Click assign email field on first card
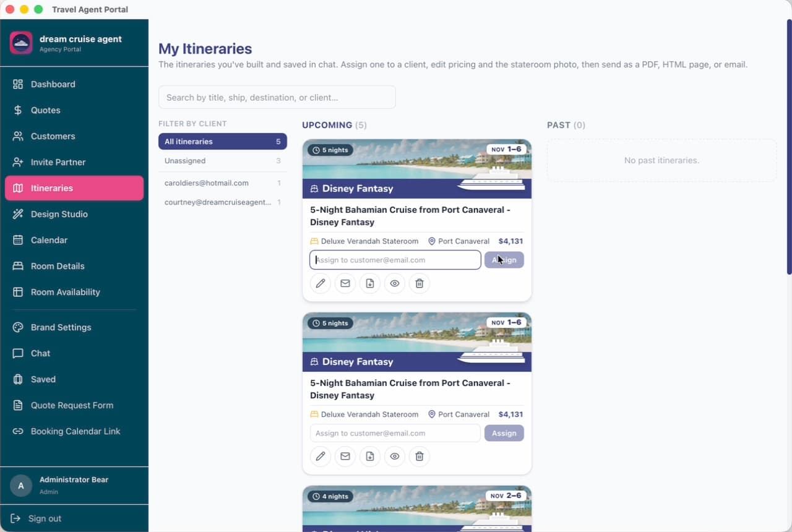 coord(395,260)
